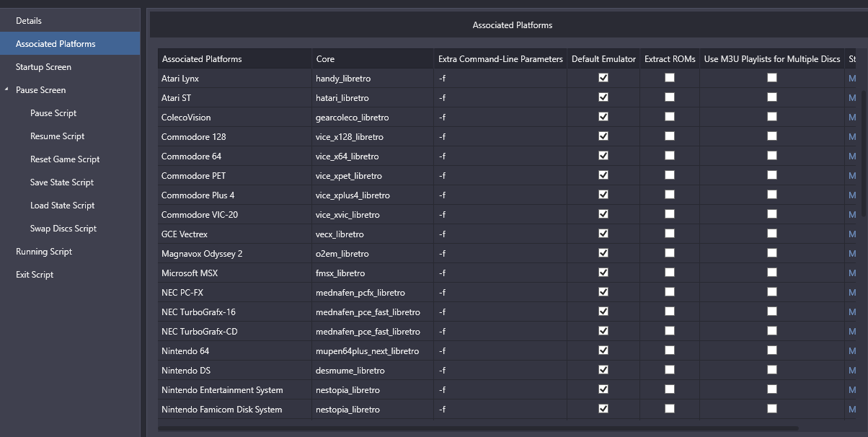Image resolution: width=868 pixels, height=437 pixels.
Task: Select the Commodore Plus 4 platform cell
Action: 235,195
